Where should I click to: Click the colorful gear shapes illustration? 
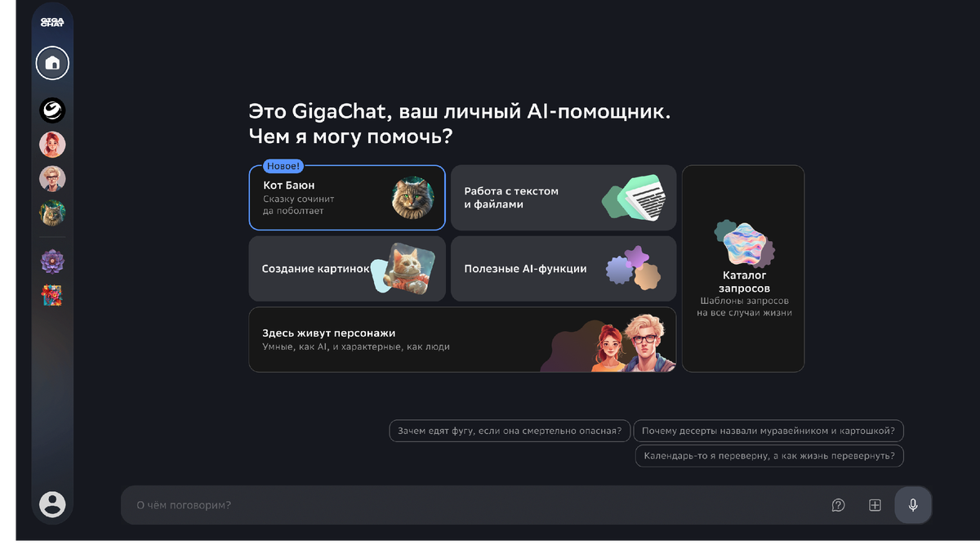click(x=633, y=268)
